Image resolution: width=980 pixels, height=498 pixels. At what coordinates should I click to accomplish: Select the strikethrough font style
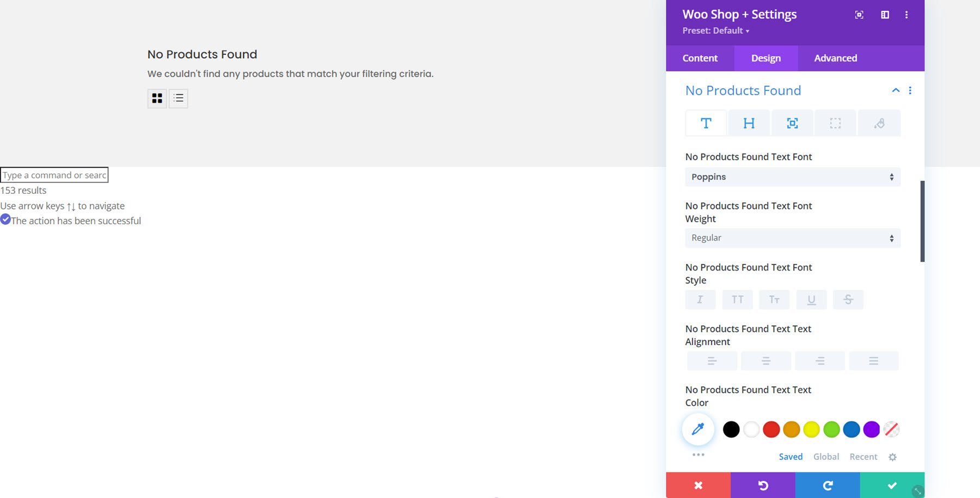(x=848, y=299)
